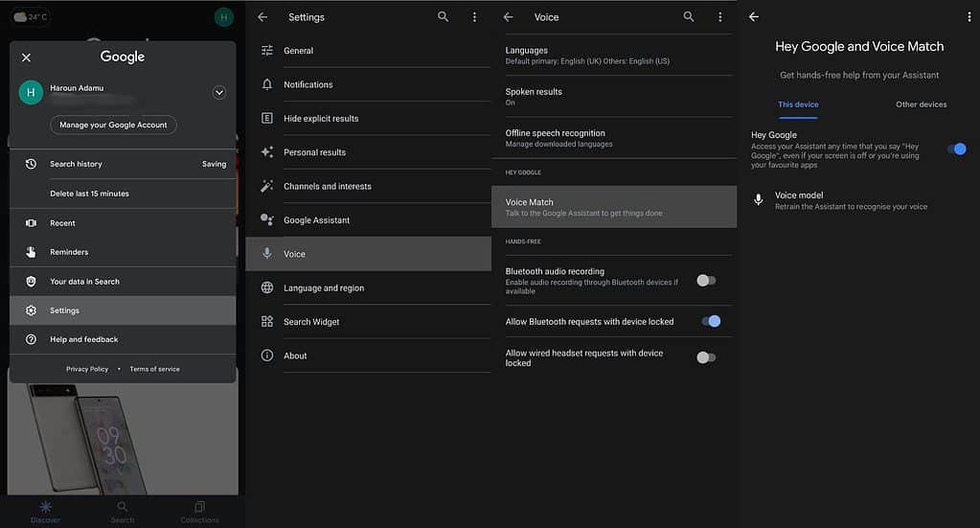Search within the Settings screen
980x528 pixels.
[444, 17]
